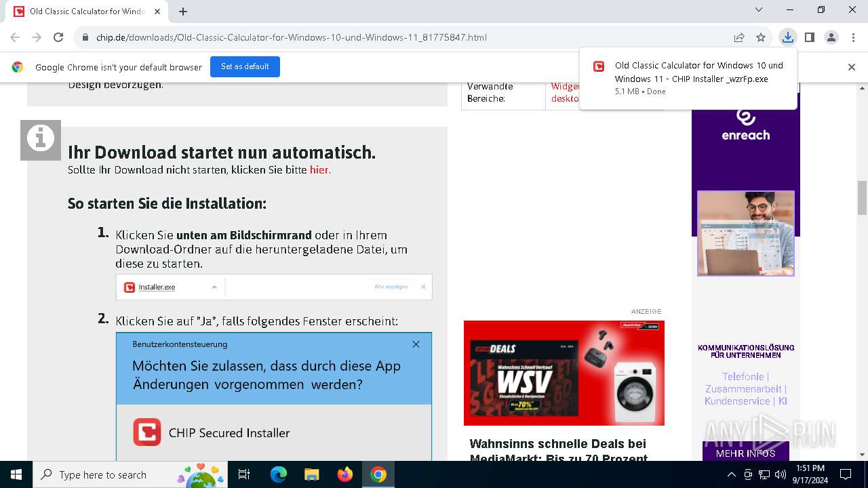Open the Windows notification center
This screenshot has width=868, height=488.
pos(846,474)
